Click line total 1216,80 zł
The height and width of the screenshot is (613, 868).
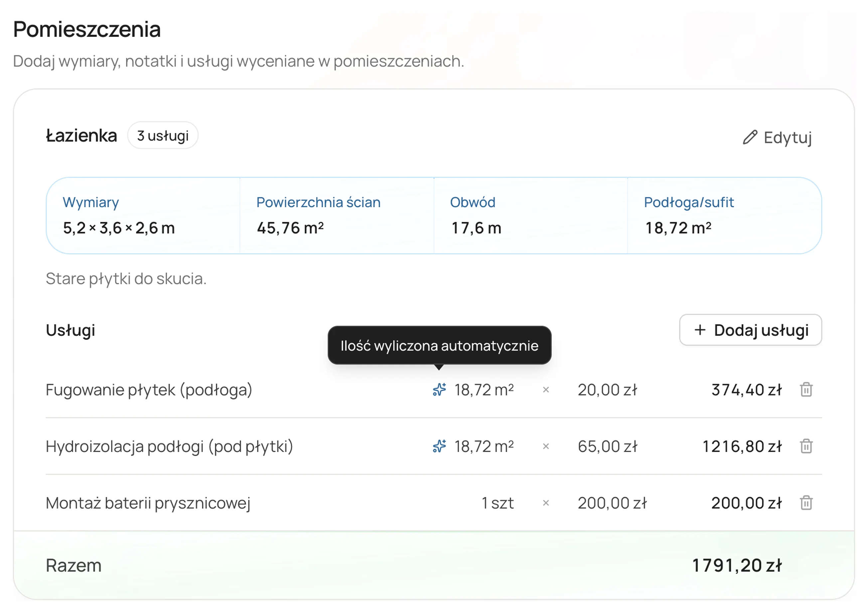coord(742,447)
